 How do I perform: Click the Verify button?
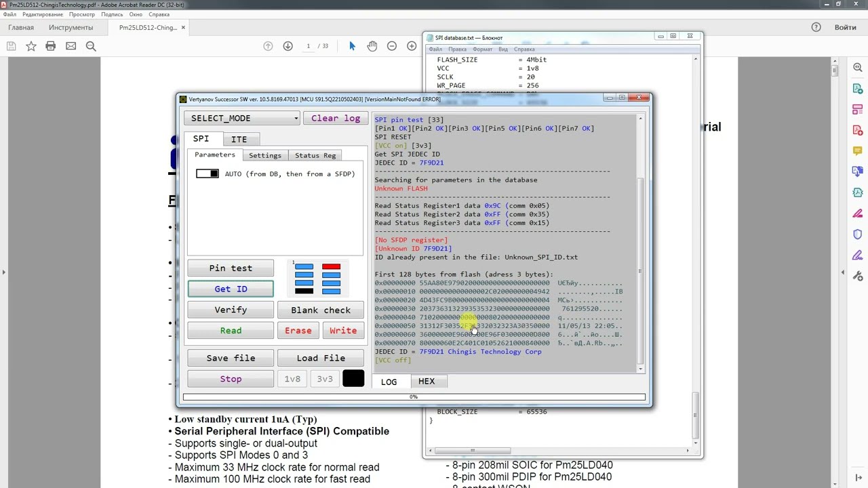[x=231, y=310]
